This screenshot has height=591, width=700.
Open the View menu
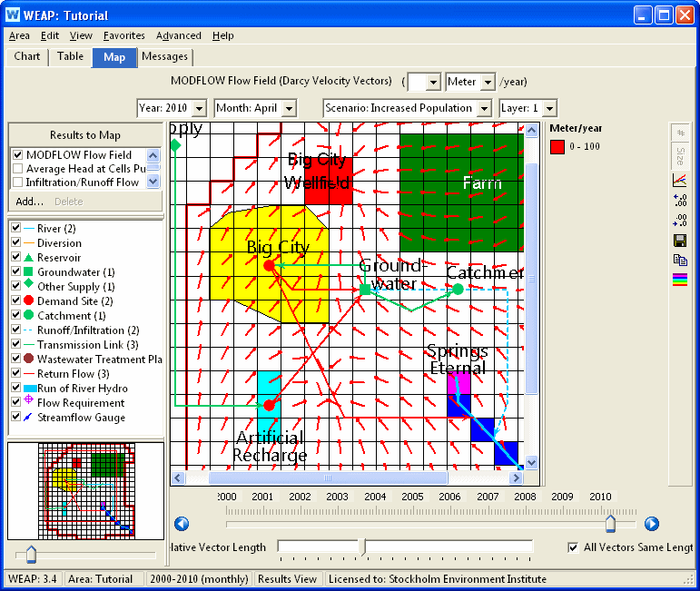tap(81, 35)
